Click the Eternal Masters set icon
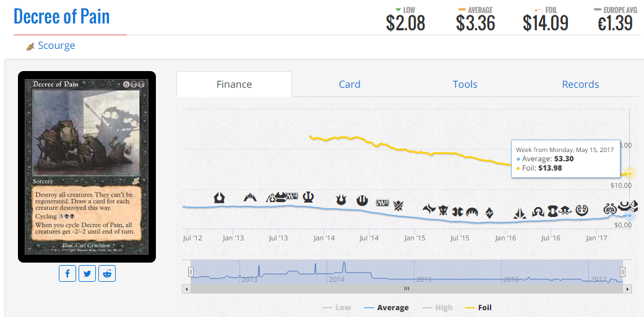Image resolution: width=644 pixels, height=317 pixels. click(552, 211)
